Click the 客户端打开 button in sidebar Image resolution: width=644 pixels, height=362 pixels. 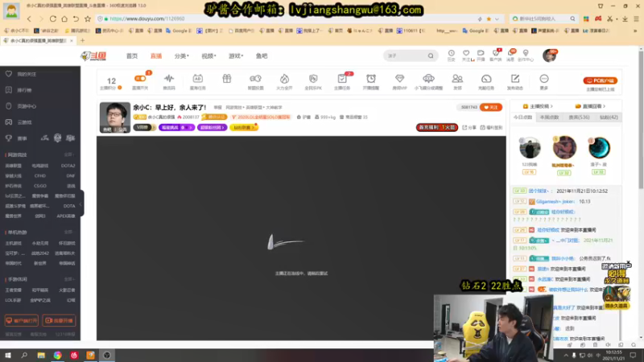pos(22,320)
